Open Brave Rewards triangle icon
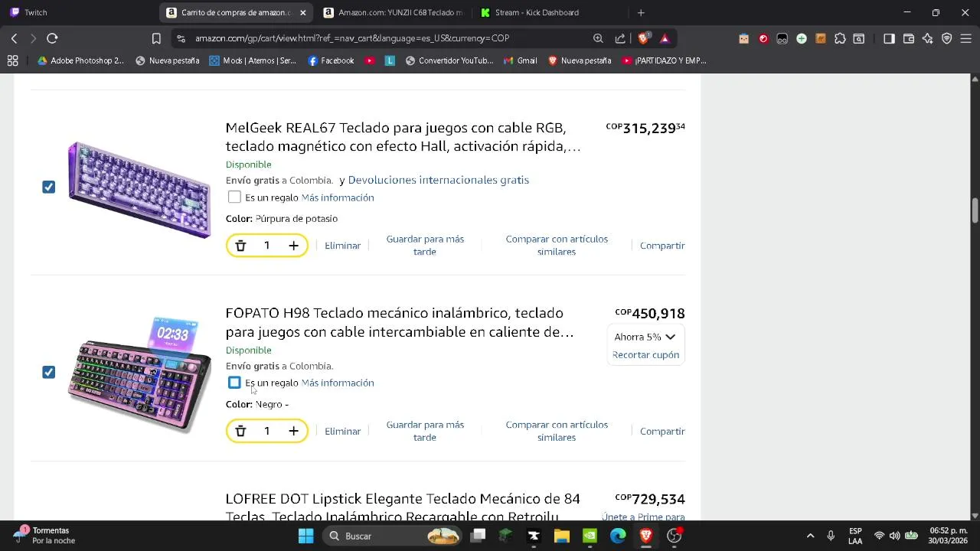980x551 pixels. coord(665,38)
